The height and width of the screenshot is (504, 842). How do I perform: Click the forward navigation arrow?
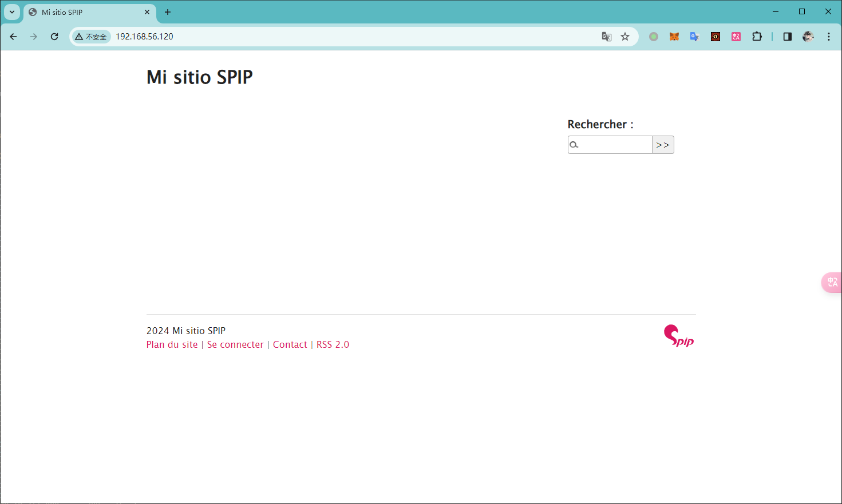coord(34,37)
